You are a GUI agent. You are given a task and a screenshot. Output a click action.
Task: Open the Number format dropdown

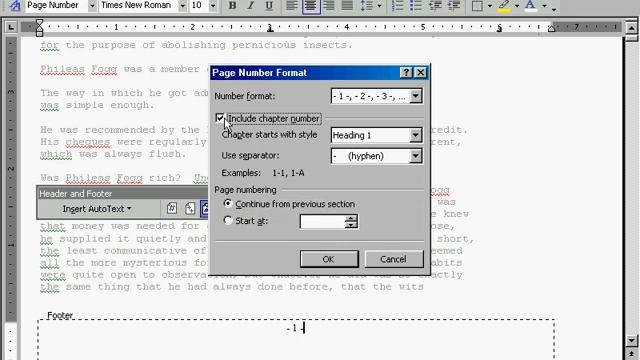(x=416, y=96)
